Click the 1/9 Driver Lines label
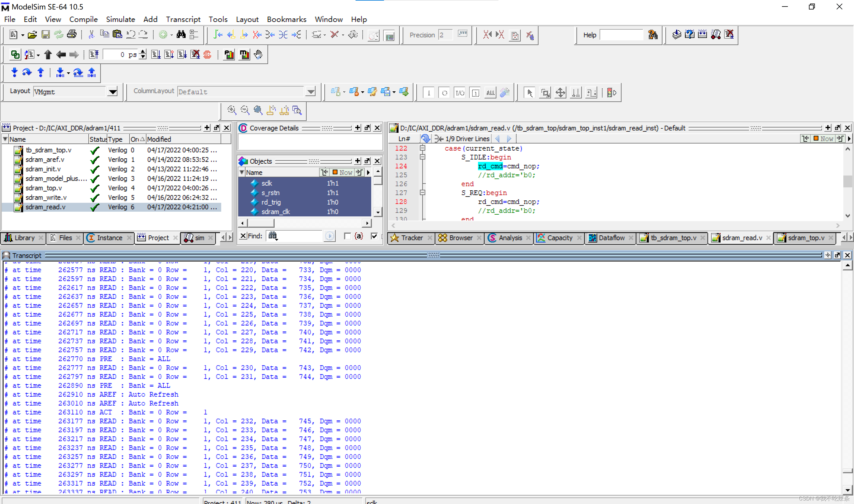 [x=467, y=138]
